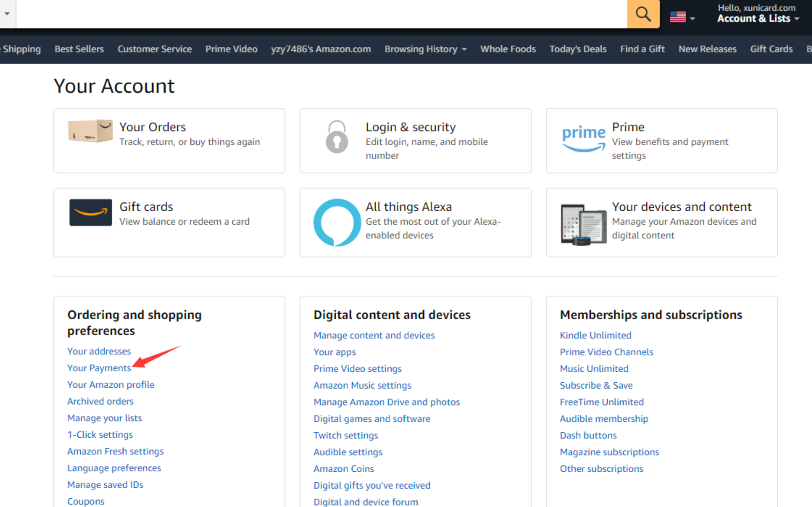
Task: Open 1-Click settings link
Action: coord(100,435)
